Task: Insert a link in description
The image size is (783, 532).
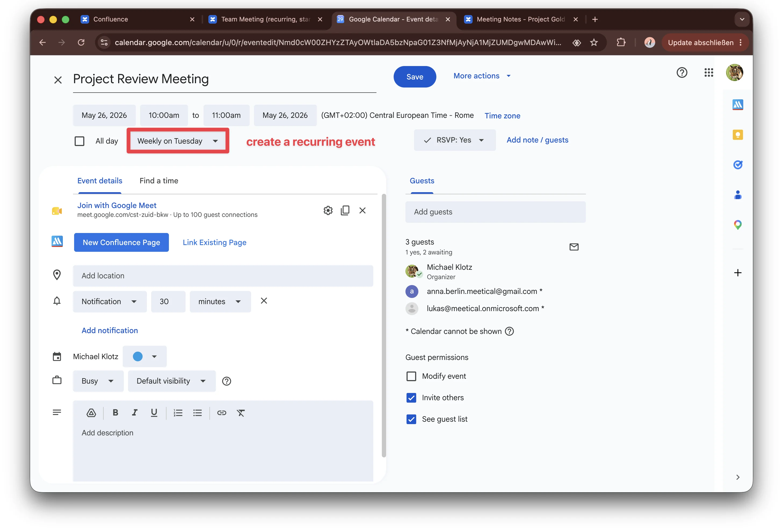Action: pyautogui.click(x=221, y=413)
